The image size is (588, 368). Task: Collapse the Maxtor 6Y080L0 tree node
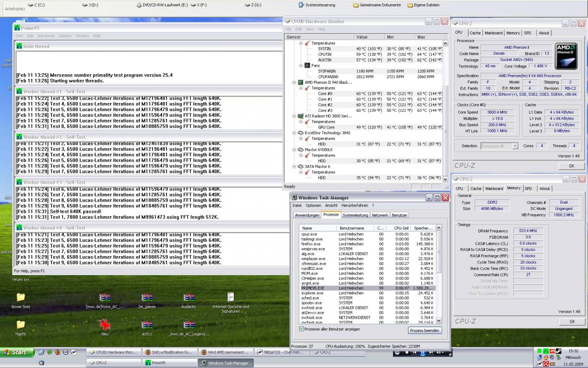(x=294, y=150)
